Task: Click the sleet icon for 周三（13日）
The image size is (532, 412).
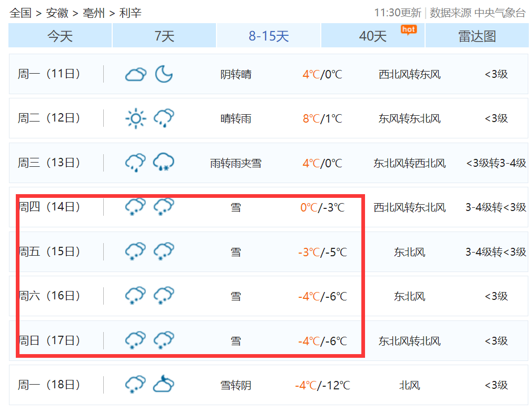Action: (x=164, y=162)
